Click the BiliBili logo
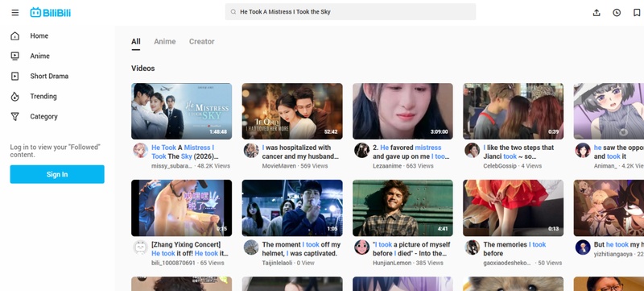The image size is (644, 291). tap(51, 12)
